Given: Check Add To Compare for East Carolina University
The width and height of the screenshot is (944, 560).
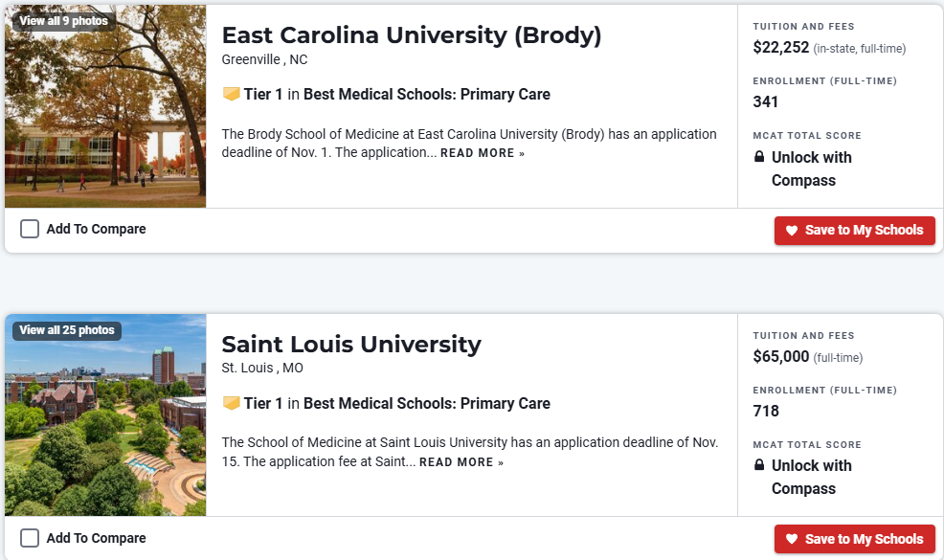Looking at the screenshot, I should pos(30,229).
